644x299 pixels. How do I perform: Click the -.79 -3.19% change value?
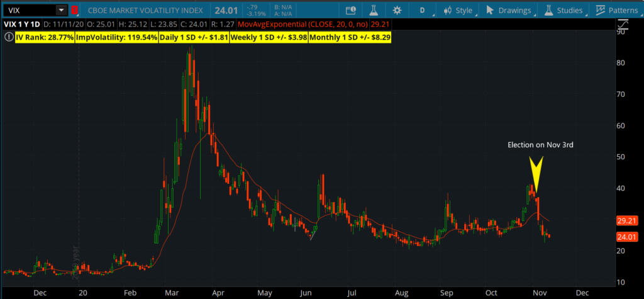tap(255, 10)
